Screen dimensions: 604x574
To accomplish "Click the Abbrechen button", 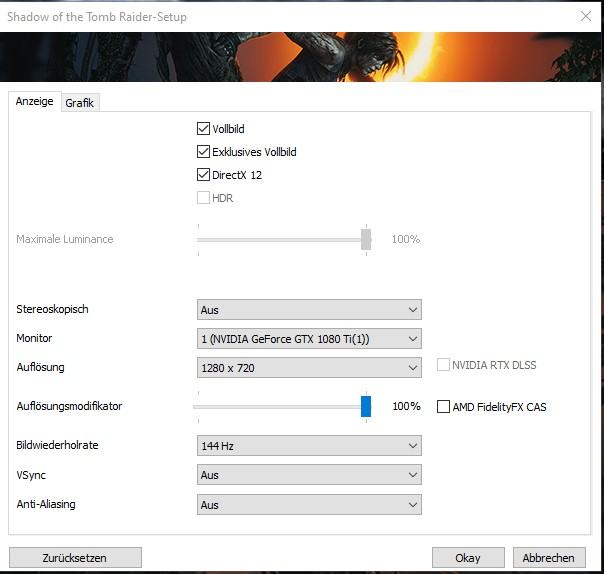I will tap(549, 558).
